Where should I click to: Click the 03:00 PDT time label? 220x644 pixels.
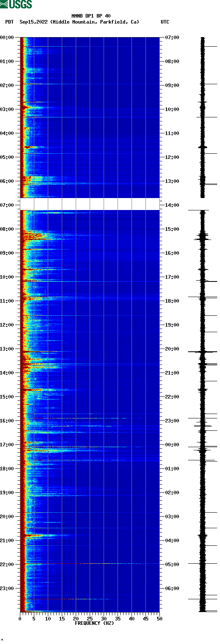click(7, 109)
